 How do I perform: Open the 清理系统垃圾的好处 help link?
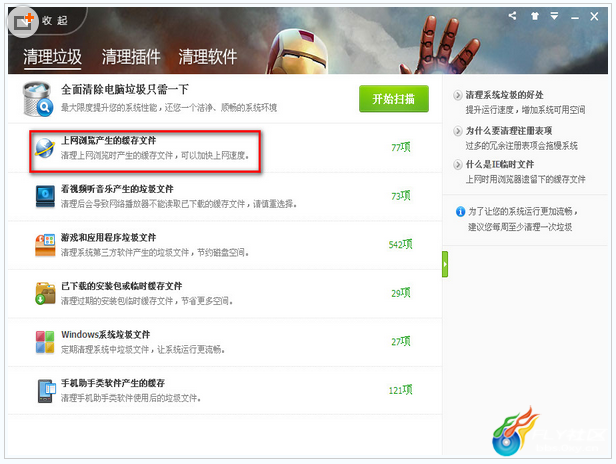[x=504, y=95]
